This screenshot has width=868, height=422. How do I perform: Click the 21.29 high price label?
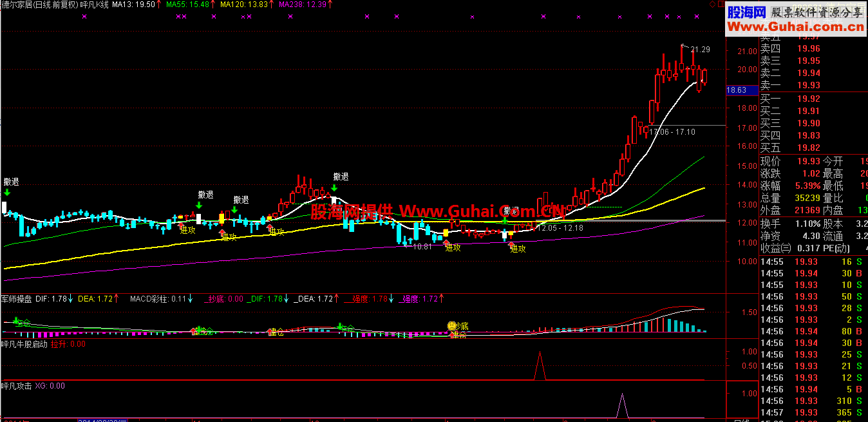700,50
